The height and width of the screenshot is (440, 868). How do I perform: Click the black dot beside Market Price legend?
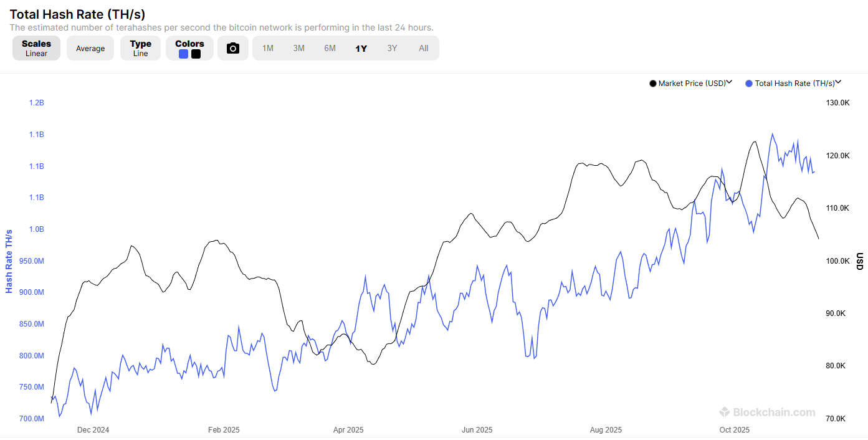[652, 83]
